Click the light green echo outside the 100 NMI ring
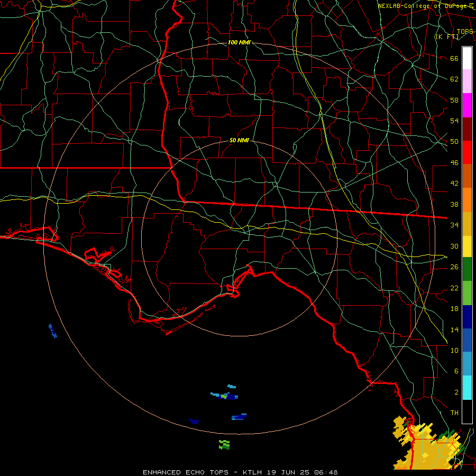This screenshot has width=476, height=476. 224,445
